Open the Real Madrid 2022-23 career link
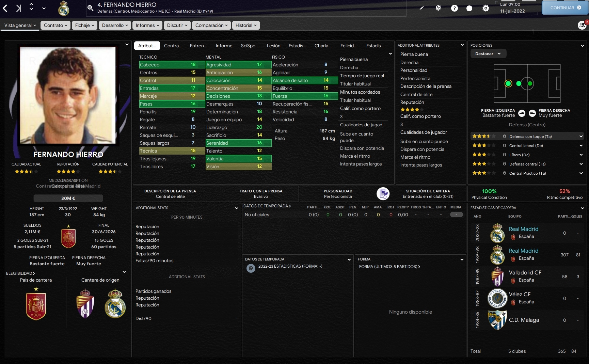This screenshot has width=589, height=364. tap(524, 229)
